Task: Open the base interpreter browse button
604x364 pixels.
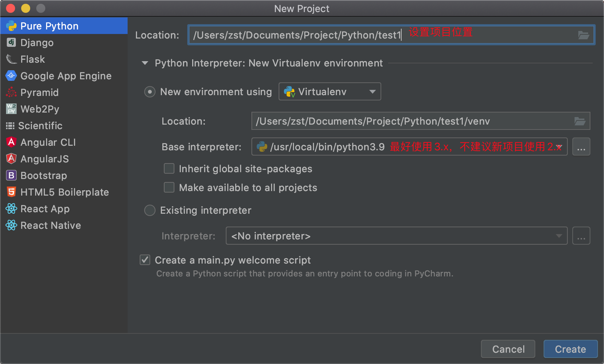Action: 581,147
